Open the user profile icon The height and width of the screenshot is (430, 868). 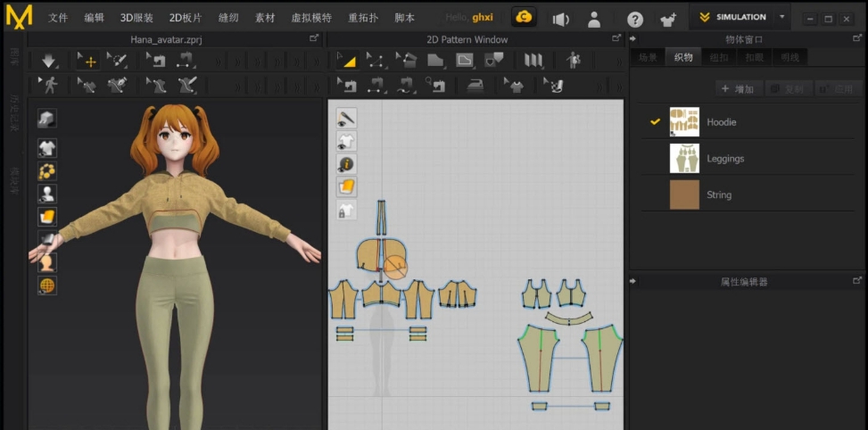(593, 19)
